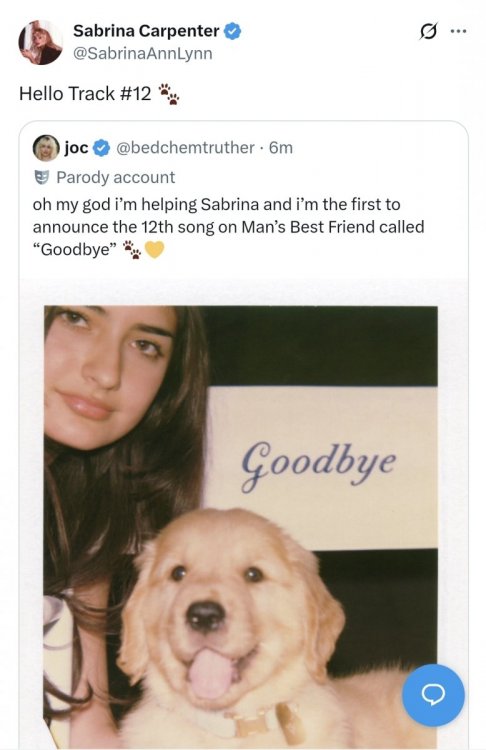Click Sabrina Carpenter's blue verified badge
This screenshot has width=486, height=750.
click(x=232, y=32)
